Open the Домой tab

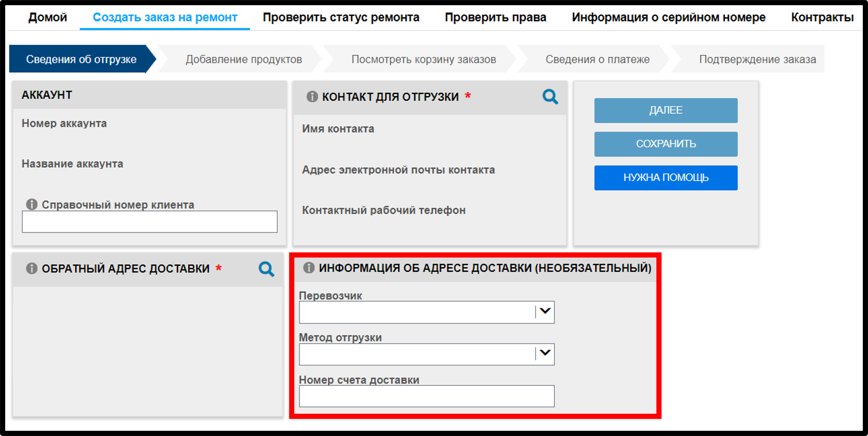point(47,17)
